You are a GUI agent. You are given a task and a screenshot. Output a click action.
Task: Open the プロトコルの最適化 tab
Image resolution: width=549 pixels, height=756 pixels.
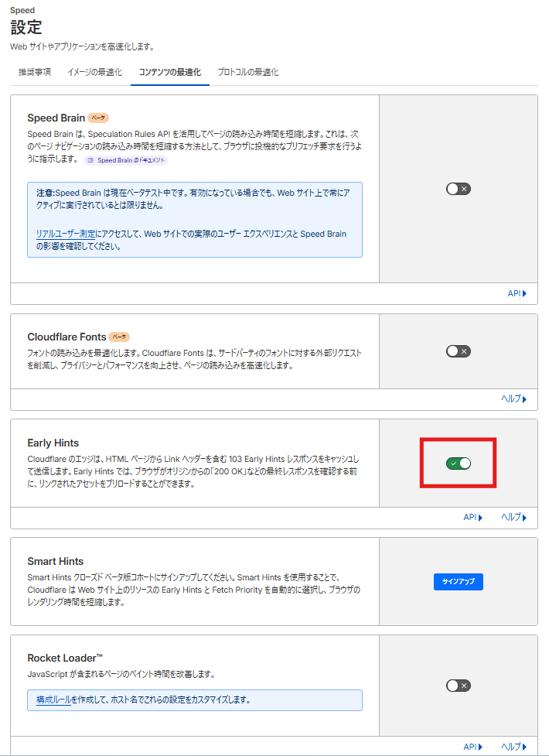pos(247,72)
